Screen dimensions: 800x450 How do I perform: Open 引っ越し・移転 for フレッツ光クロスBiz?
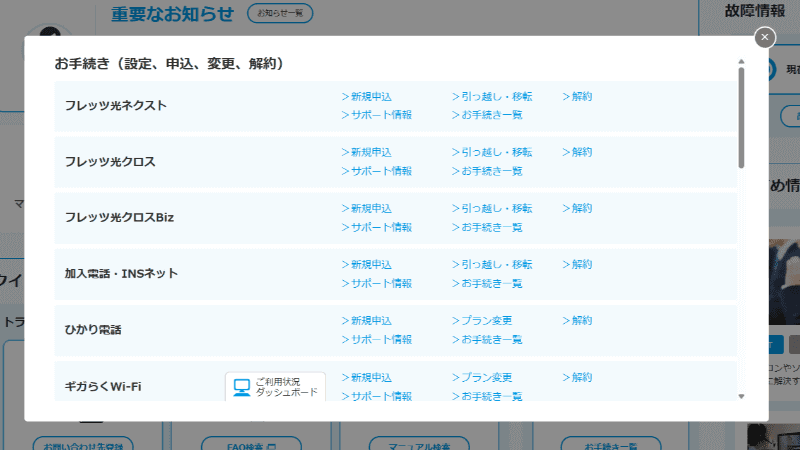[492, 208]
